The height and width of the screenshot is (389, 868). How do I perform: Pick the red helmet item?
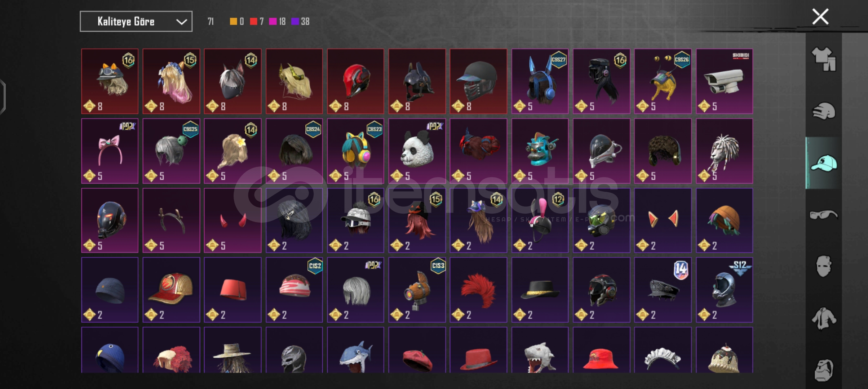click(355, 81)
